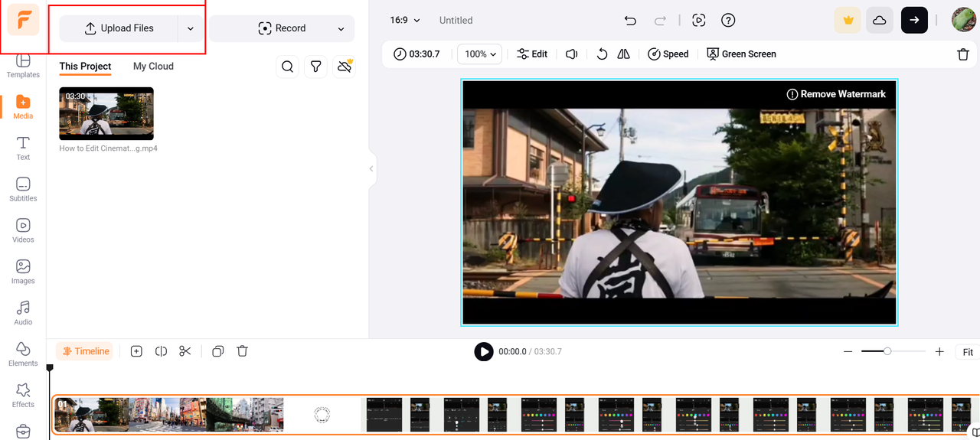Viewport: 980px width, 440px height.
Task: Click the redo arrow icon
Action: (660, 21)
